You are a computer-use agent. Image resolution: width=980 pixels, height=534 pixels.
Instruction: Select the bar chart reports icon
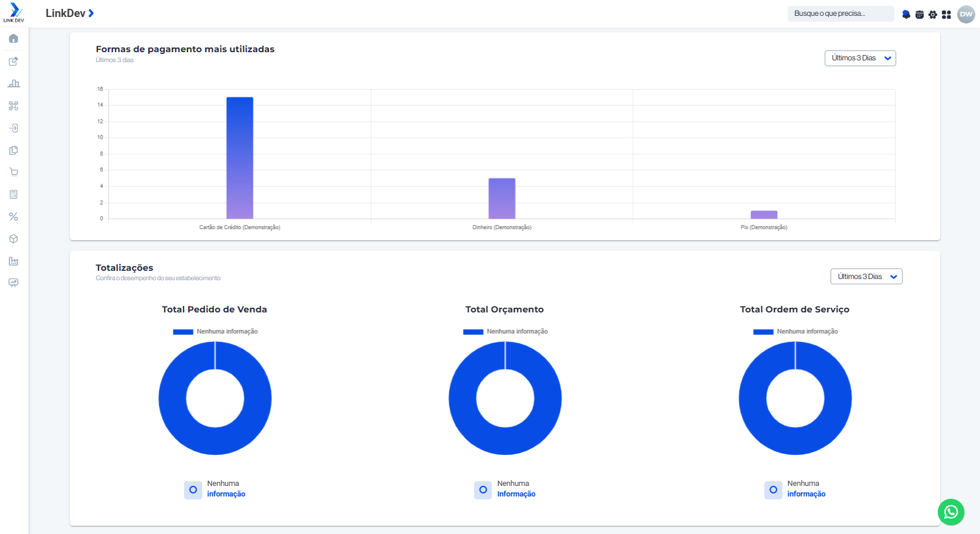(x=13, y=83)
